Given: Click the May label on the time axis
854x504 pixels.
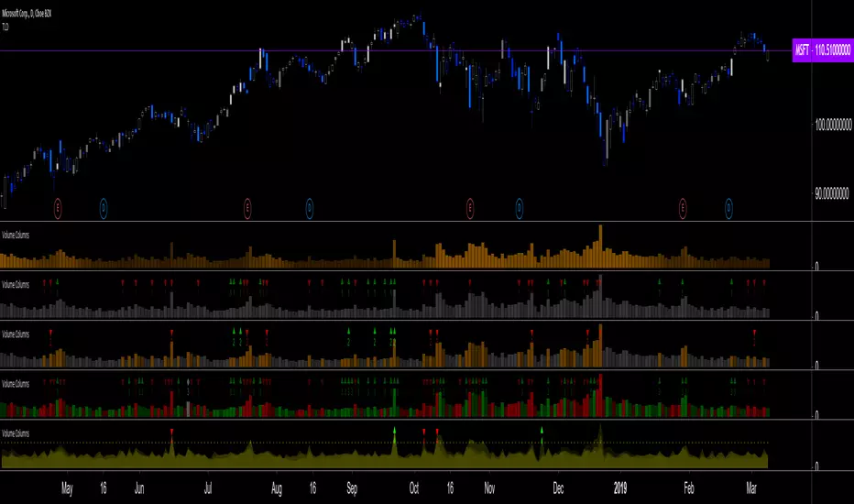Looking at the screenshot, I should pos(67,488).
